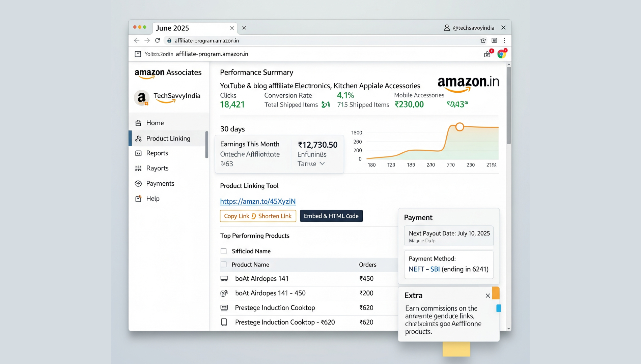Click the browser back arrow
This screenshot has height=364, width=641.
click(x=137, y=40)
